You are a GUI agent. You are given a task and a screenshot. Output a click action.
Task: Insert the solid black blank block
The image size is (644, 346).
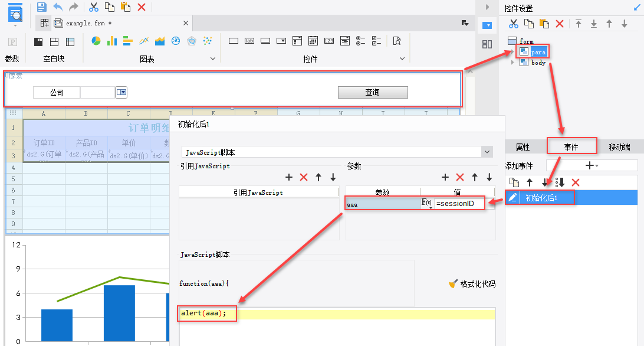click(38, 41)
